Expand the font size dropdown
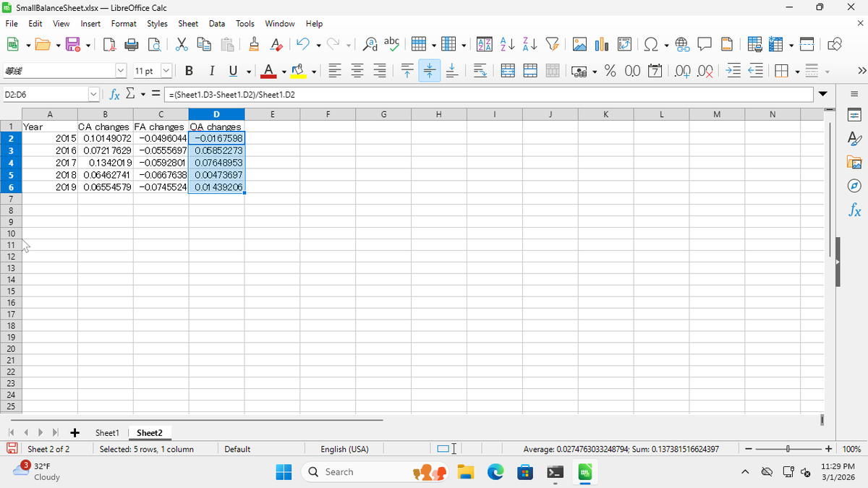 point(166,71)
